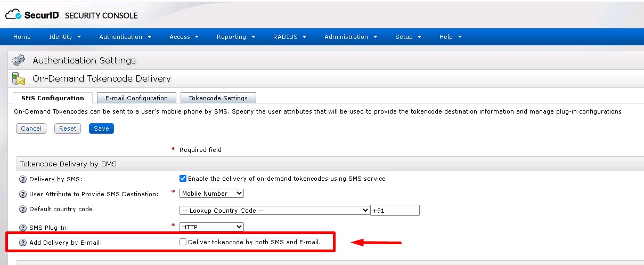This screenshot has width=644, height=265.
Task: Click the Cancel button
Action: 31,129
